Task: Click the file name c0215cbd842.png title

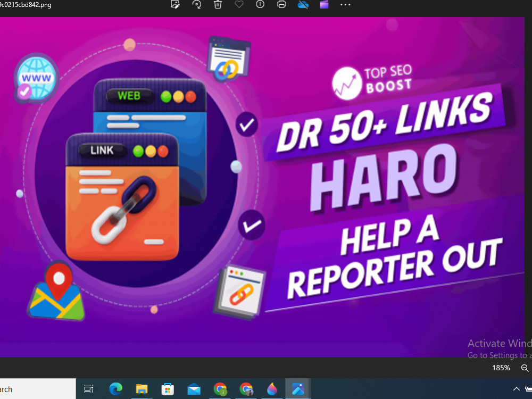Action: click(x=26, y=5)
